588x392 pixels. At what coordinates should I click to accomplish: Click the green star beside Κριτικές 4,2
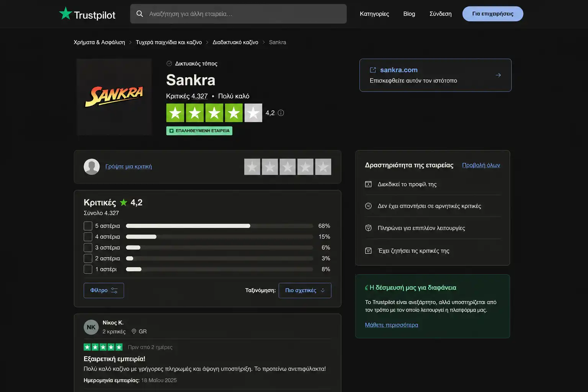pos(123,203)
